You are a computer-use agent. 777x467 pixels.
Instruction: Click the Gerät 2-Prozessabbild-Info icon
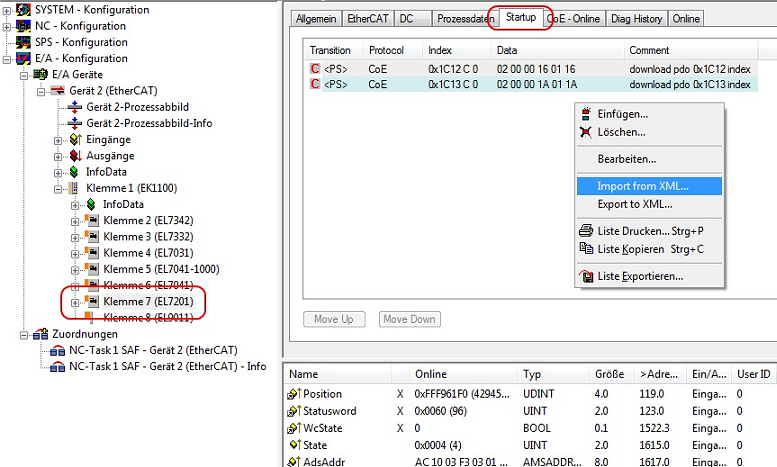coord(75,123)
